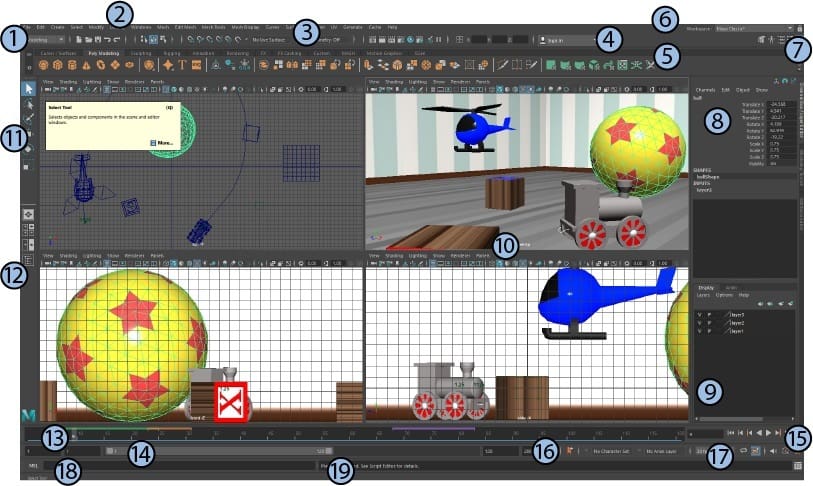Click the polygon sphere icon on the shelf
This screenshot has height=486, width=813.
pyautogui.click(x=44, y=65)
